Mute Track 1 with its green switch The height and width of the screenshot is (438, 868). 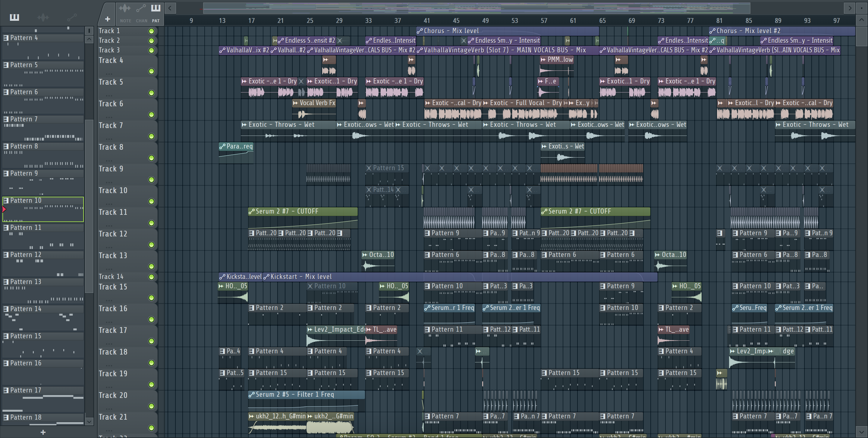click(x=152, y=31)
